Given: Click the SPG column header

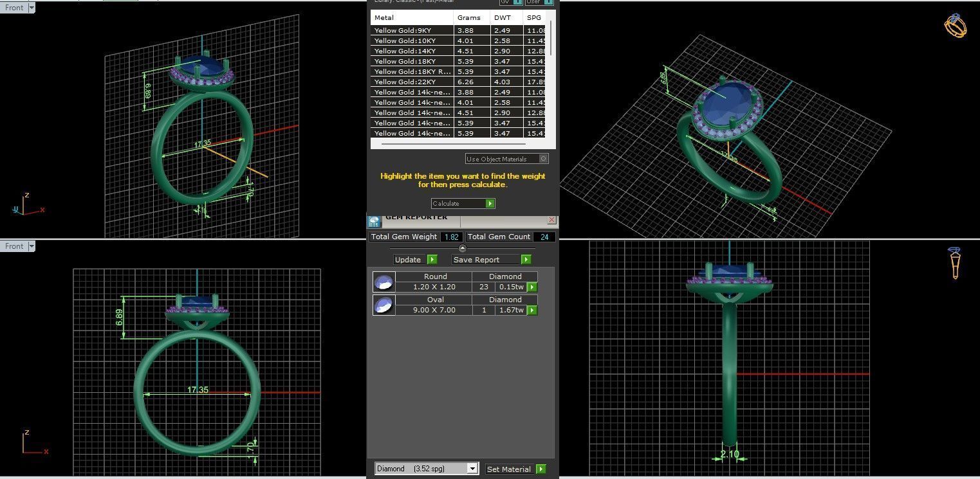Looking at the screenshot, I should point(534,17).
